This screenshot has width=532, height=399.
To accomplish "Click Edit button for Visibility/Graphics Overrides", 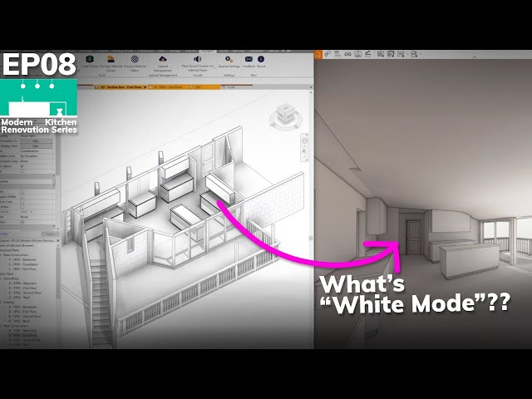I will click(36, 140).
